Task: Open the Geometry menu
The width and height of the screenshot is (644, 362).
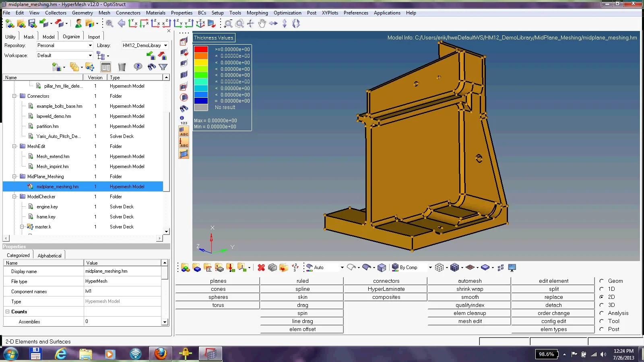Action: [x=82, y=13]
